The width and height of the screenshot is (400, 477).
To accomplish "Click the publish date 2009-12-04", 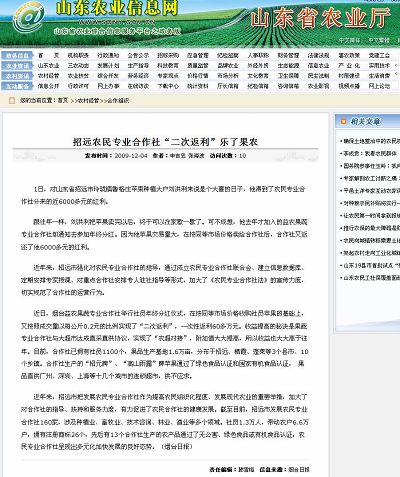I will (x=131, y=156).
